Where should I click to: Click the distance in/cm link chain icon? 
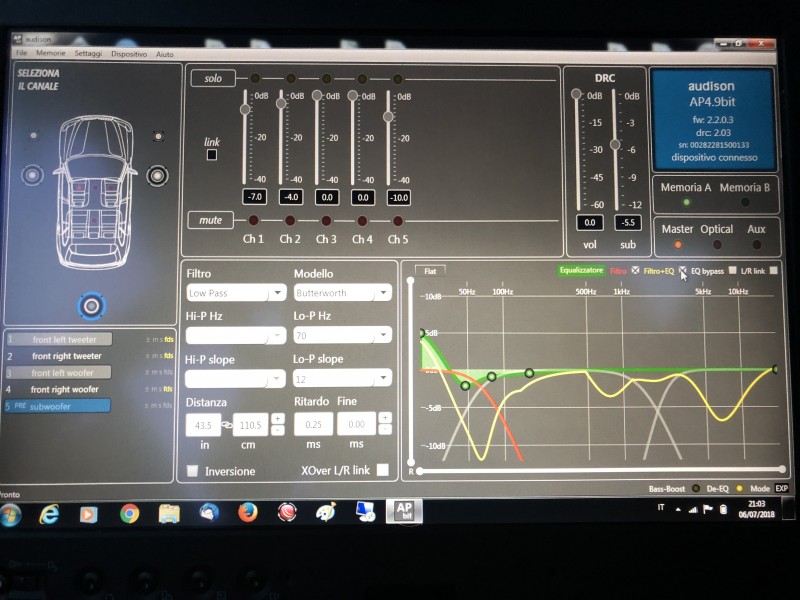[x=227, y=424]
